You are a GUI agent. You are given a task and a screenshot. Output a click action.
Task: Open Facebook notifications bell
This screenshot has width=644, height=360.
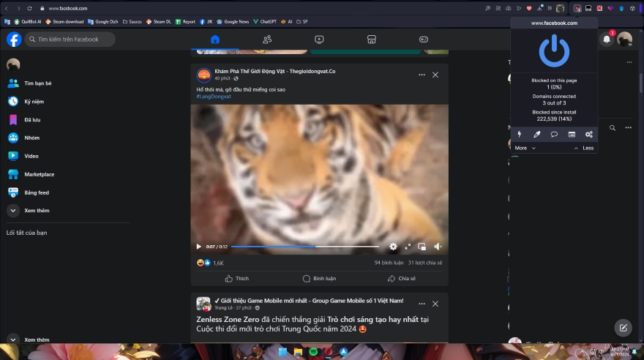pyautogui.click(x=607, y=40)
